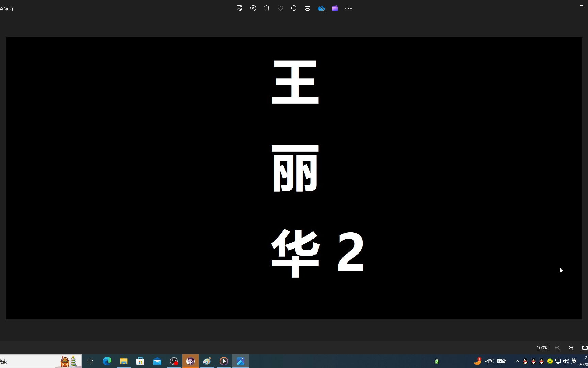Open Task View from the taskbar
Screen dimensions: 588x368
click(x=90, y=361)
